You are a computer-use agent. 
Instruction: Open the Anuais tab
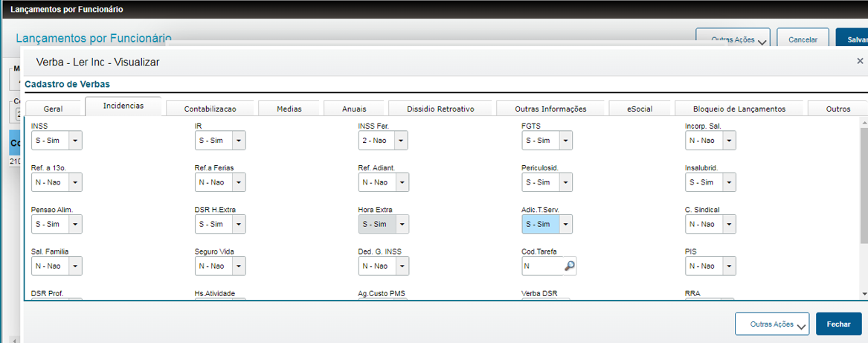pyautogui.click(x=354, y=109)
